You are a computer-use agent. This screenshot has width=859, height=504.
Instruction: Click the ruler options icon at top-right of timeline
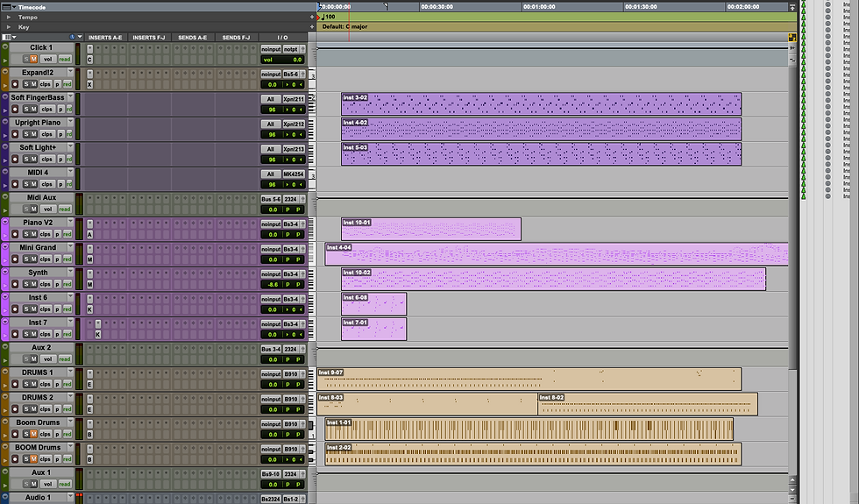[792, 7]
